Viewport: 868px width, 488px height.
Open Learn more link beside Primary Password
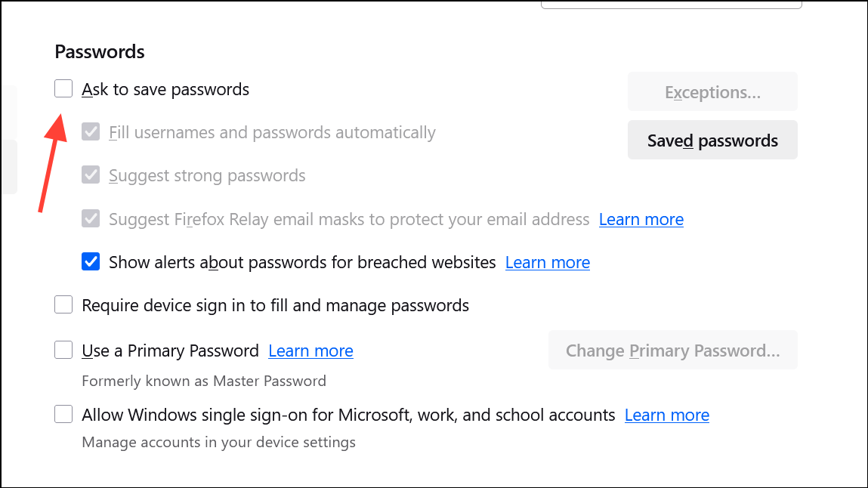click(x=310, y=351)
